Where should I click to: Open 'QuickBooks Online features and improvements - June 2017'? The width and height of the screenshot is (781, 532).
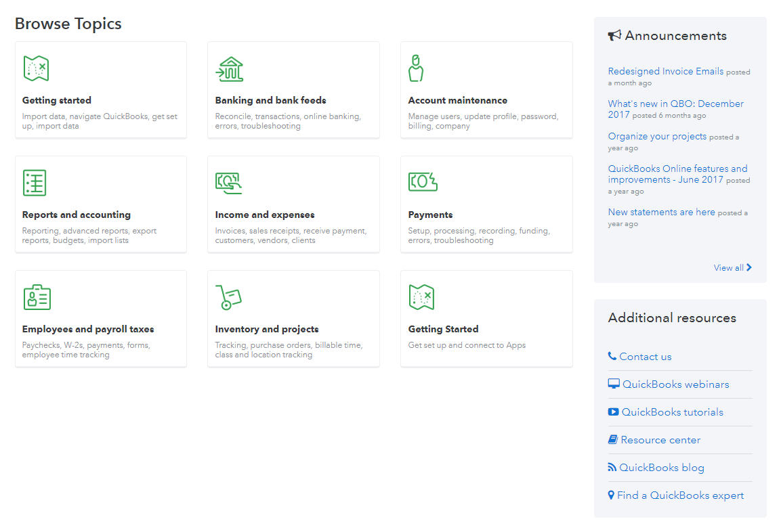pos(678,174)
